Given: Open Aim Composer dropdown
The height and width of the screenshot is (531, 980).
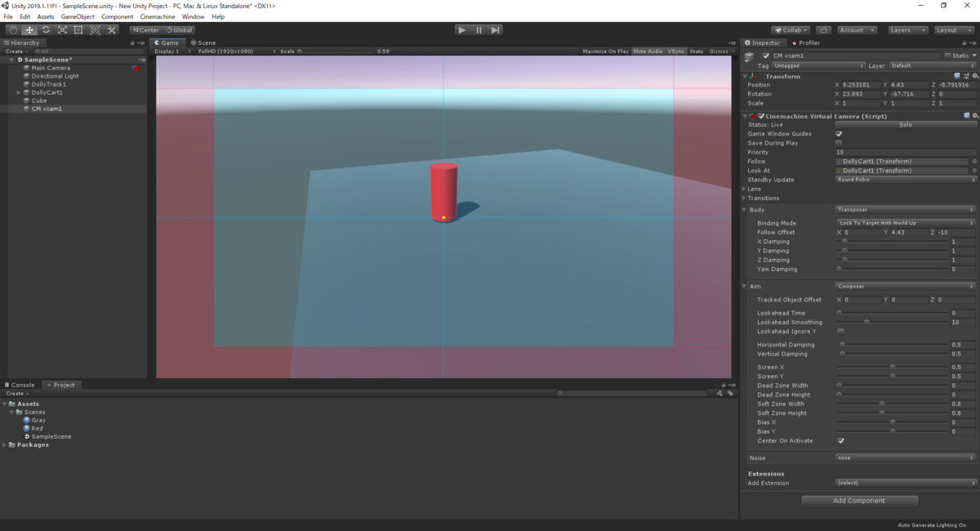Looking at the screenshot, I should [905, 286].
